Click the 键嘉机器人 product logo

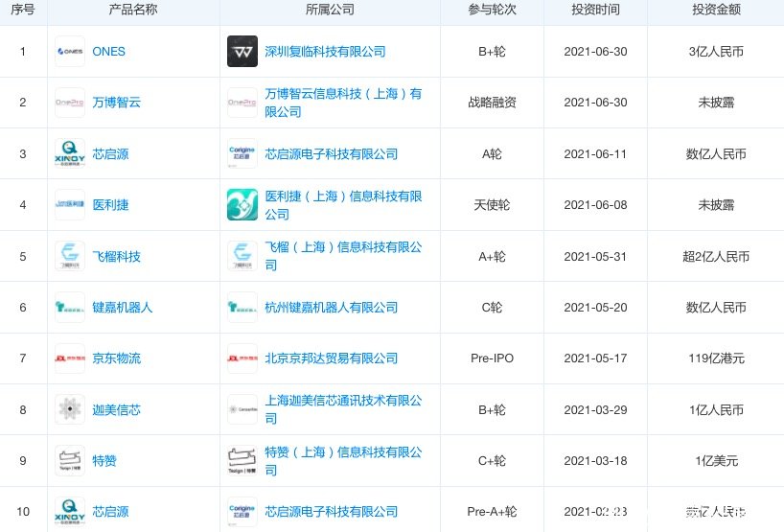pos(70,307)
